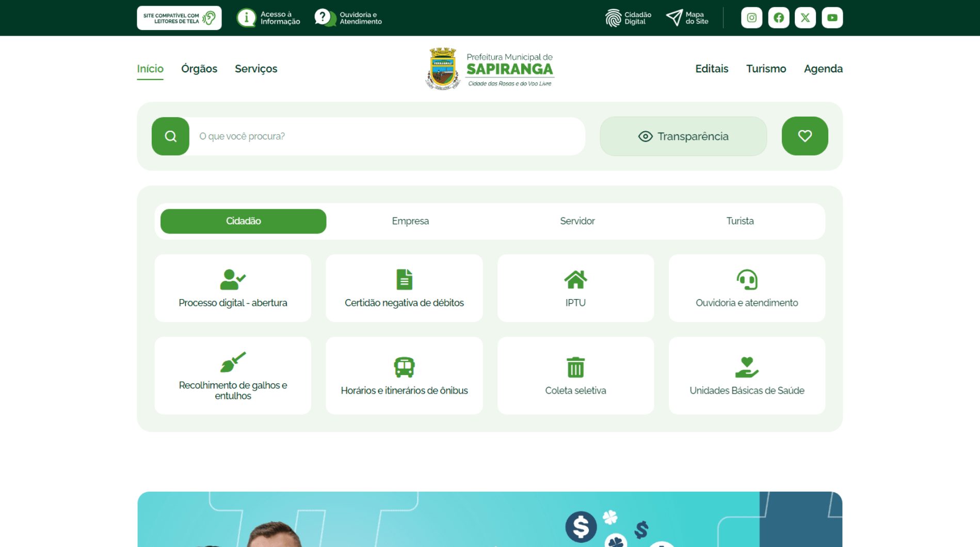Image resolution: width=980 pixels, height=547 pixels.
Task: Click the Unidades Básicas de Saúde heart-hand icon
Action: pos(747,367)
